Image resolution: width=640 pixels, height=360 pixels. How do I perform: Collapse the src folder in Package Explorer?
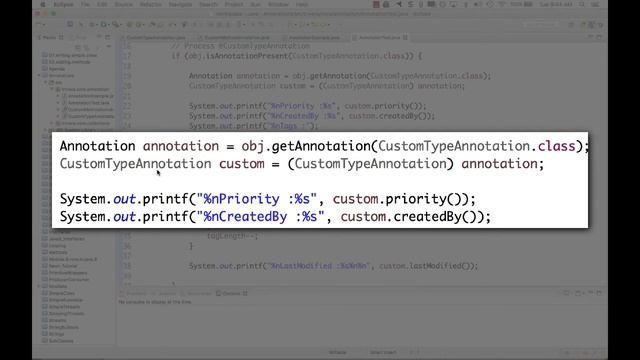(x=46, y=82)
